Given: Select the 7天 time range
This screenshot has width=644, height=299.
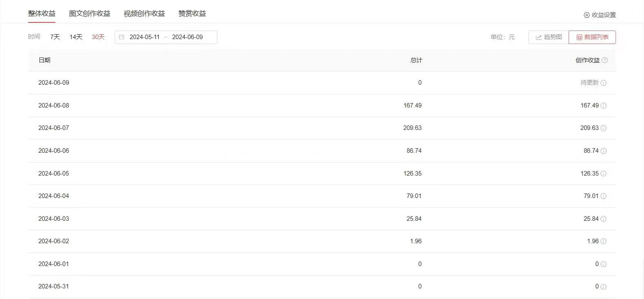Looking at the screenshot, I should pyautogui.click(x=55, y=37).
